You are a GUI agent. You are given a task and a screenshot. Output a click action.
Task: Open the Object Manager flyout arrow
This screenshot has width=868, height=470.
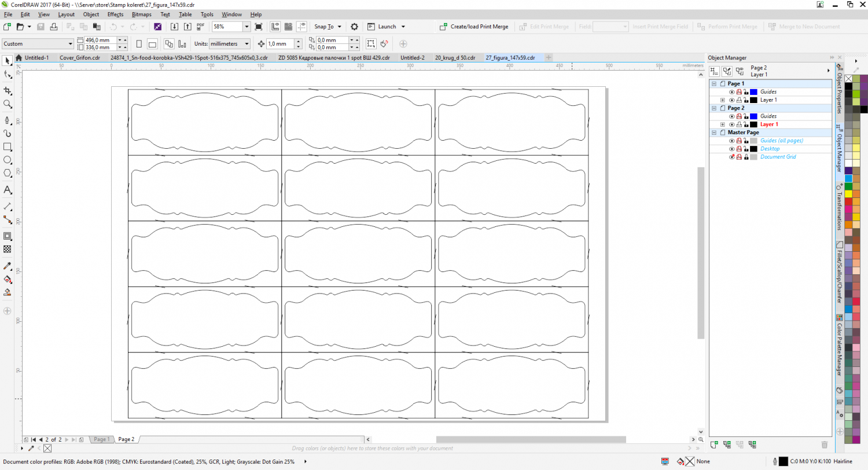(x=829, y=71)
